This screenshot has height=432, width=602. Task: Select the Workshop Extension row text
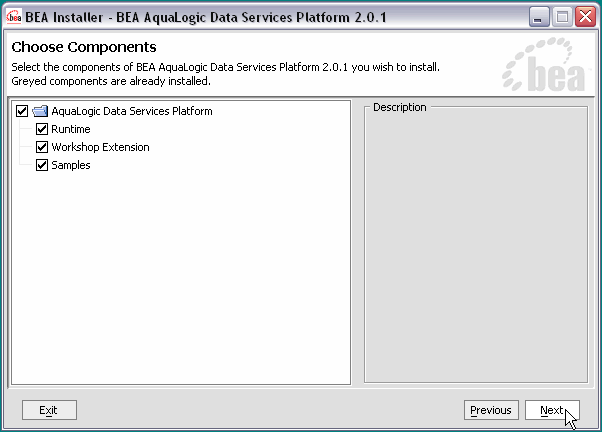click(100, 147)
